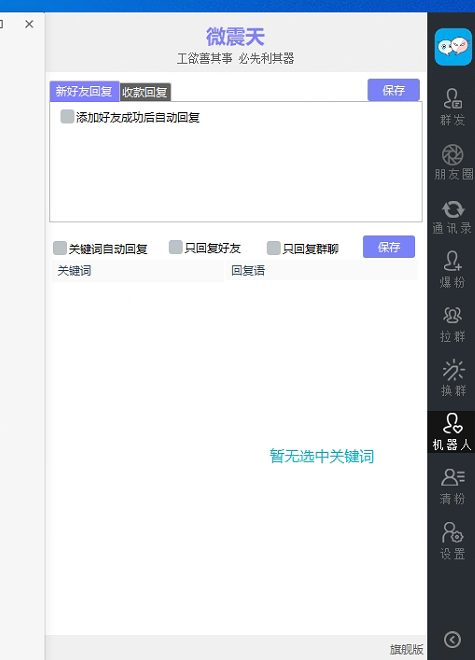Click the chat bubbles app logo
The image size is (475, 660).
(x=453, y=47)
